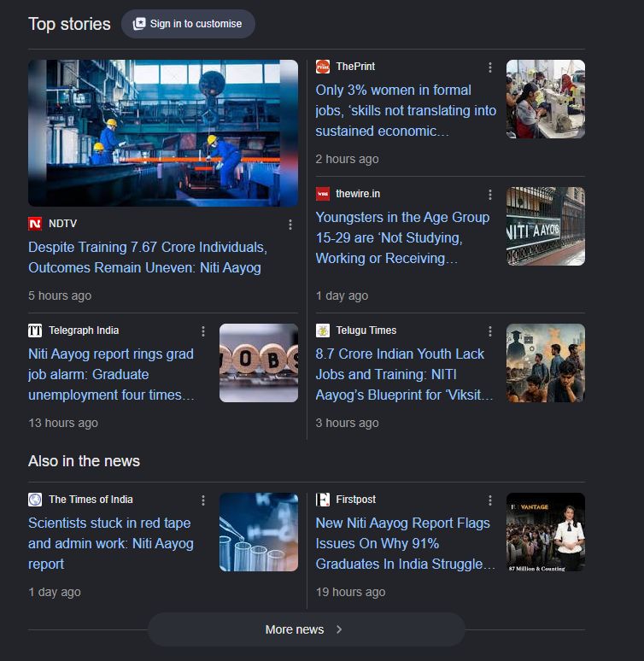The width and height of the screenshot is (644, 661).
Task: Click the Firstpost logo icon
Action: tap(323, 500)
